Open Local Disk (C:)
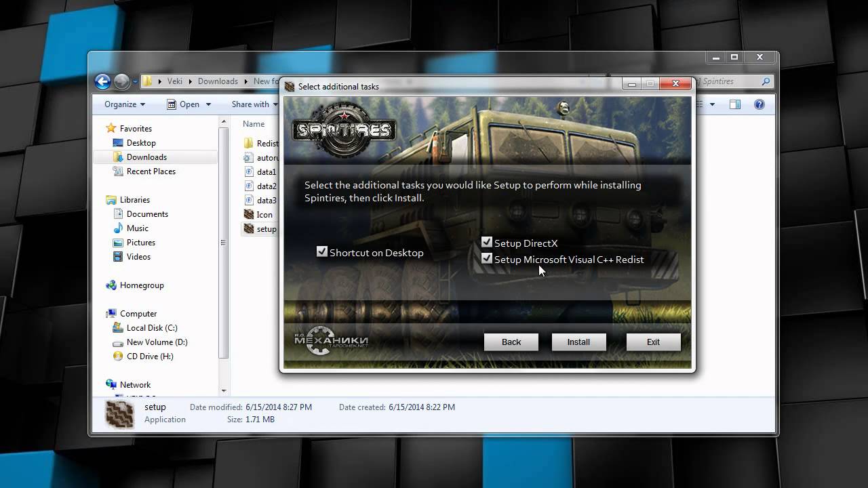This screenshot has height=488, width=868. tap(152, 328)
